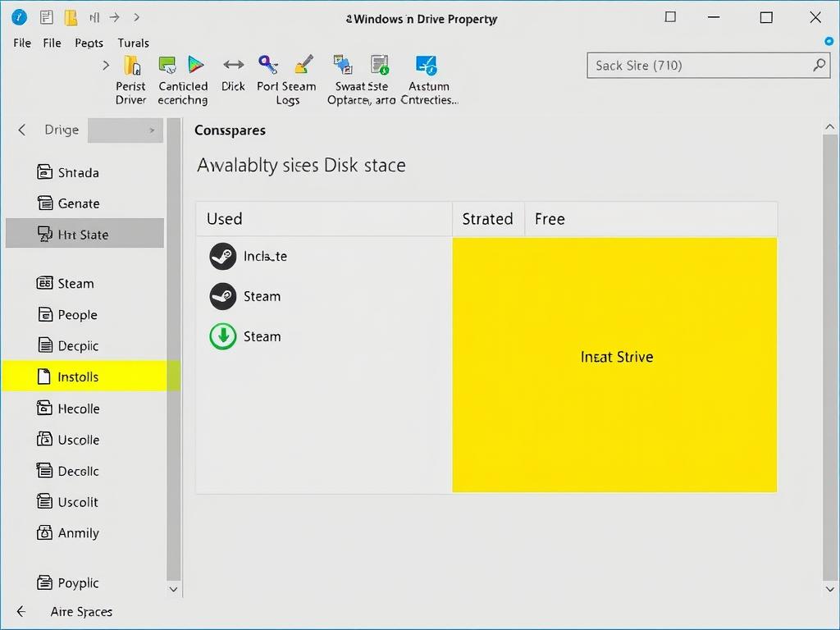The width and height of the screenshot is (840, 630).
Task: Go back to Aire Spaces
Action: (x=21, y=612)
